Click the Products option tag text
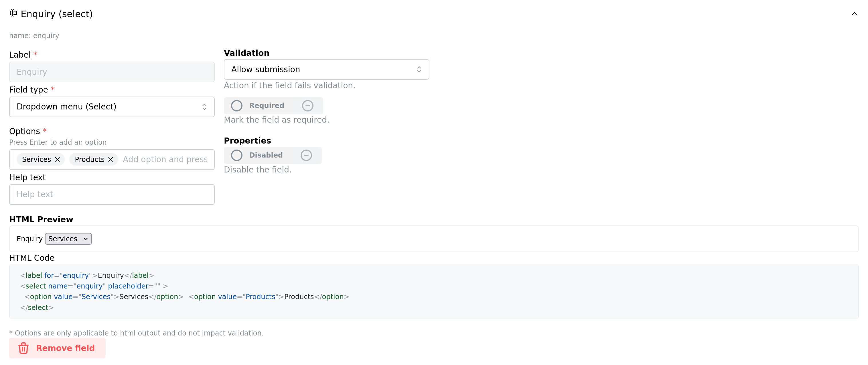Screen dimensions: 868x365 click(x=90, y=160)
